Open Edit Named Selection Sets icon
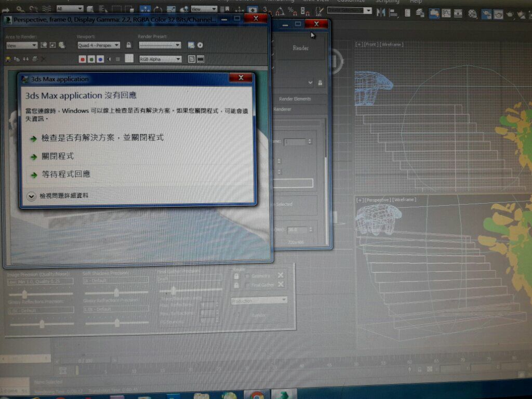Image resolution: width=532 pixels, height=399 pixels. tap(319, 12)
